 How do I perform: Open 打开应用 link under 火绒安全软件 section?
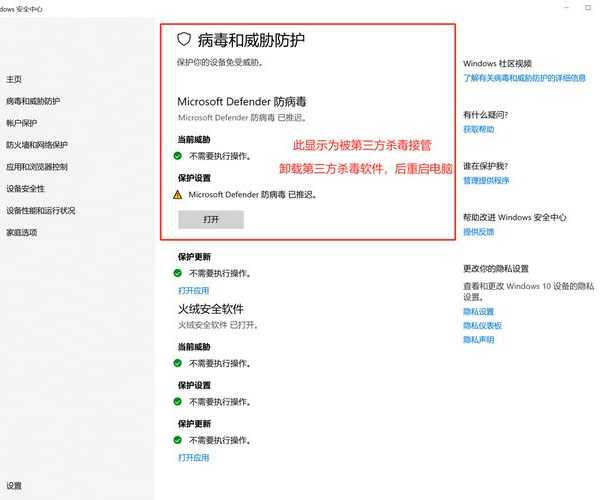click(194, 457)
